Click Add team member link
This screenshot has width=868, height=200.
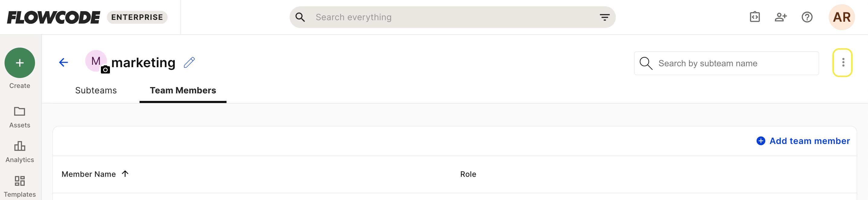[x=803, y=141]
